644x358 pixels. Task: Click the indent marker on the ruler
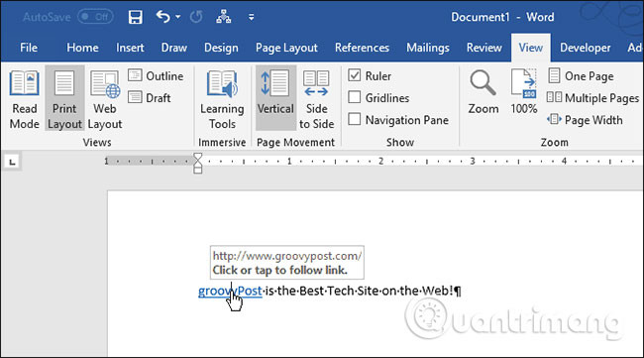[x=197, y=163]
